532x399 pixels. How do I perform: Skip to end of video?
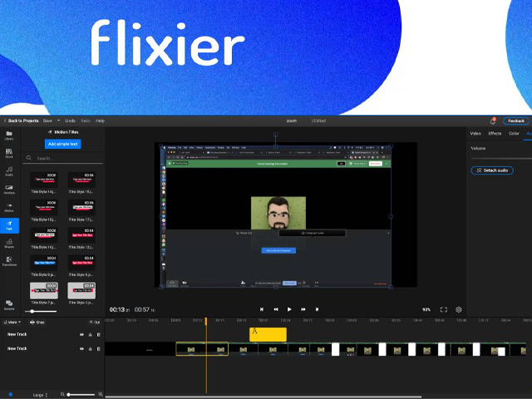coord(317,309)
